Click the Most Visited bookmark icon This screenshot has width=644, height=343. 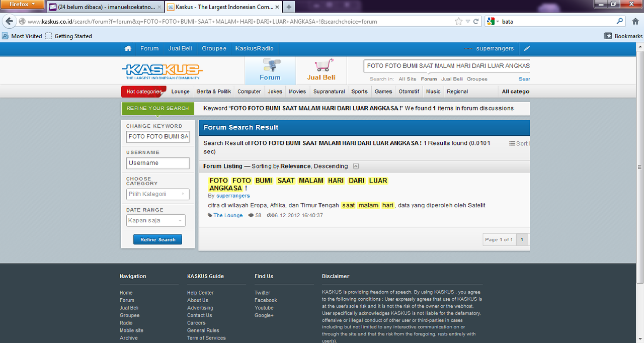point(6,36)
